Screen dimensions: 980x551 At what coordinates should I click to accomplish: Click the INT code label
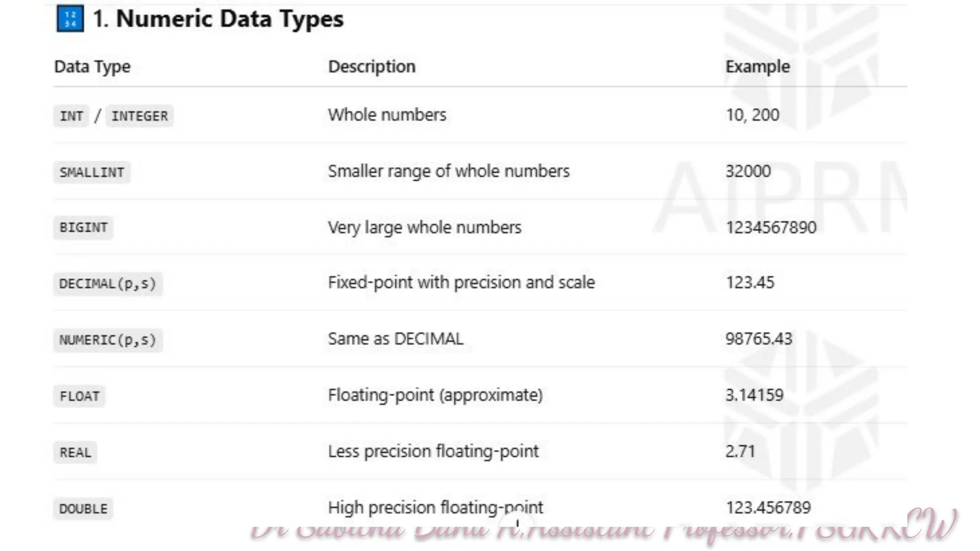click(71, 116)
